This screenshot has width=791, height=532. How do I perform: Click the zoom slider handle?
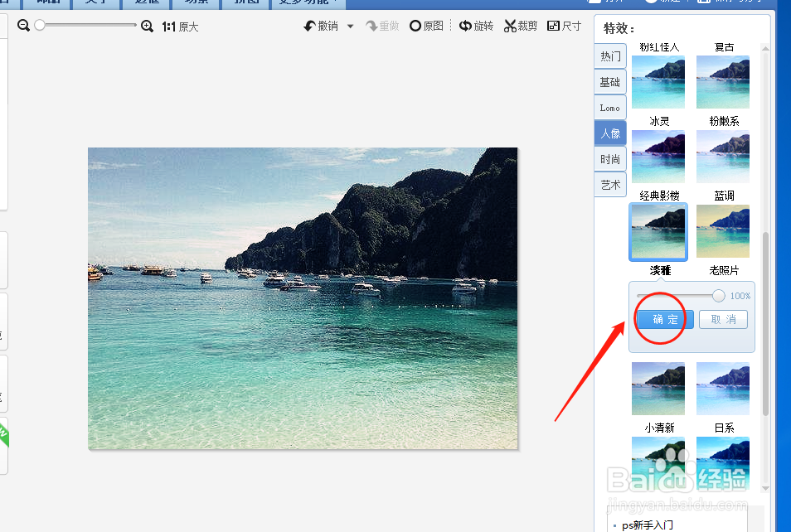[40, 25]
